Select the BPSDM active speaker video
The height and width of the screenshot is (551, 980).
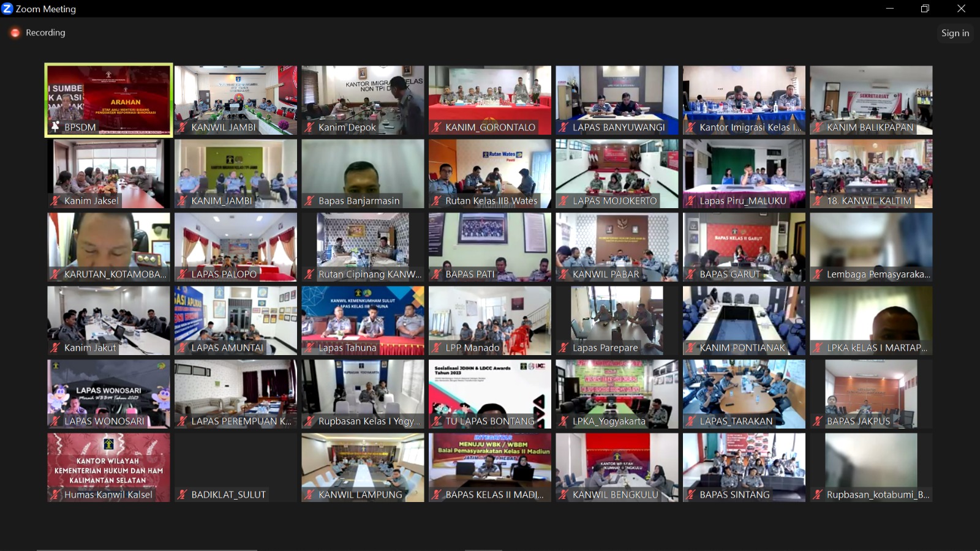(x=108, y=98)
